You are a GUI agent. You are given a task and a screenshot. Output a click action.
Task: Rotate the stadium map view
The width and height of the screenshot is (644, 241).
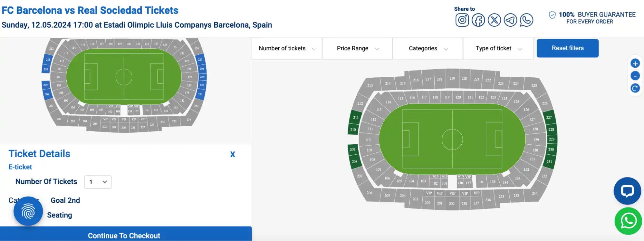click(635, 88)
